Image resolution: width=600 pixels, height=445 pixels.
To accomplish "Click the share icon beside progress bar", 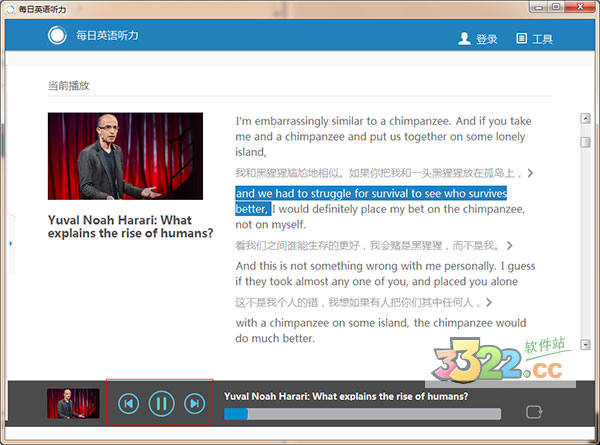I will [x=534, y=412].
